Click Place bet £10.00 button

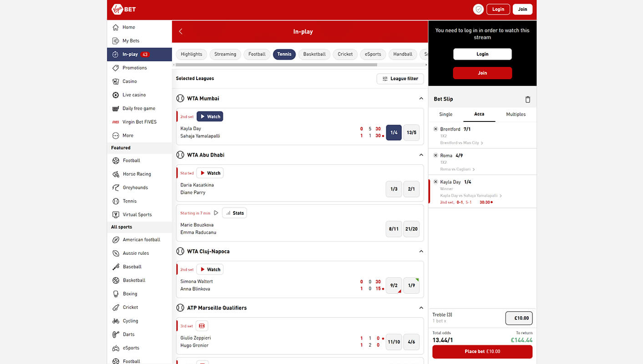point(482,352)
